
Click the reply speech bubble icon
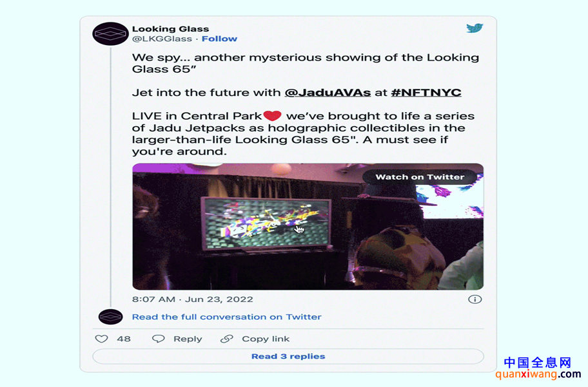pyautogui.click(x=158, y=339)
